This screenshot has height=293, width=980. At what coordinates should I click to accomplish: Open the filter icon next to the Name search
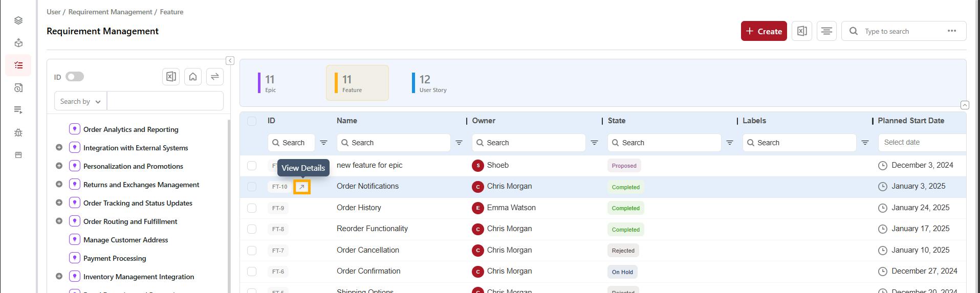[459, 143]
